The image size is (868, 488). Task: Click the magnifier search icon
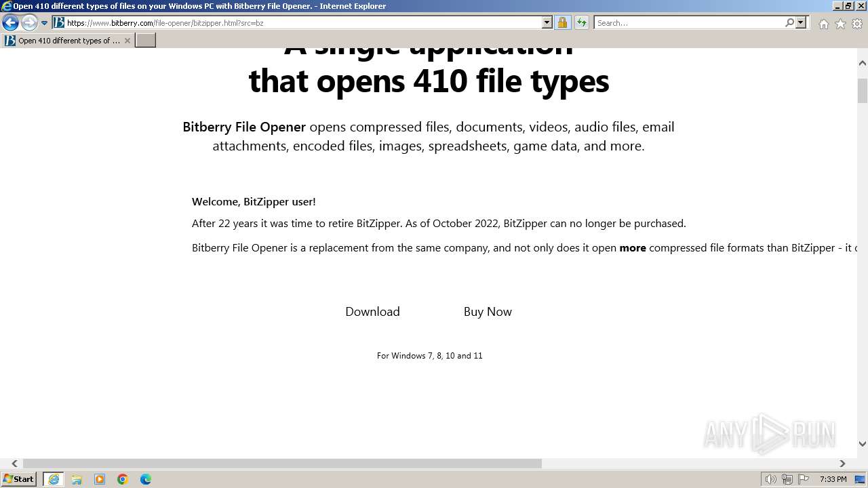click(x=789, y=22)
